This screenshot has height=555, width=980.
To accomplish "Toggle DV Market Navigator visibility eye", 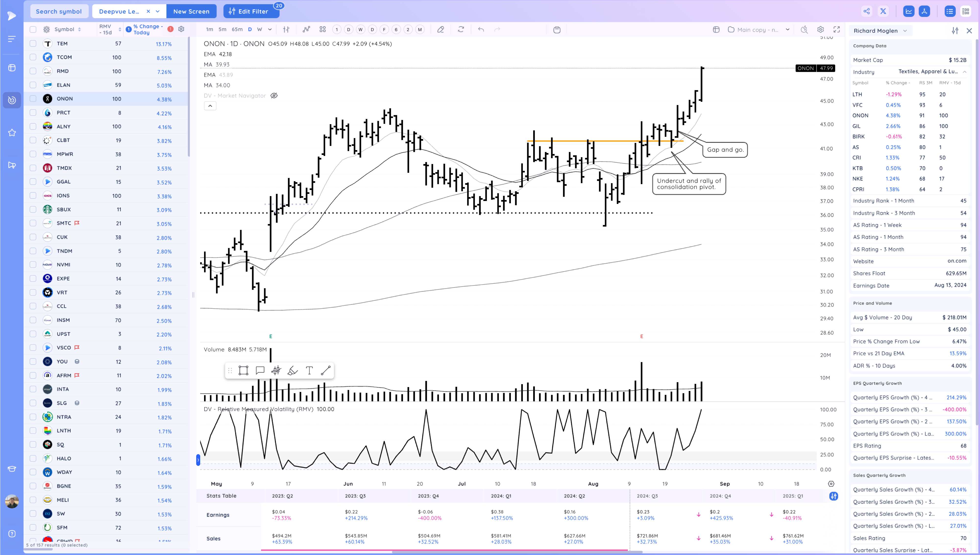I will tap(274, 96).
